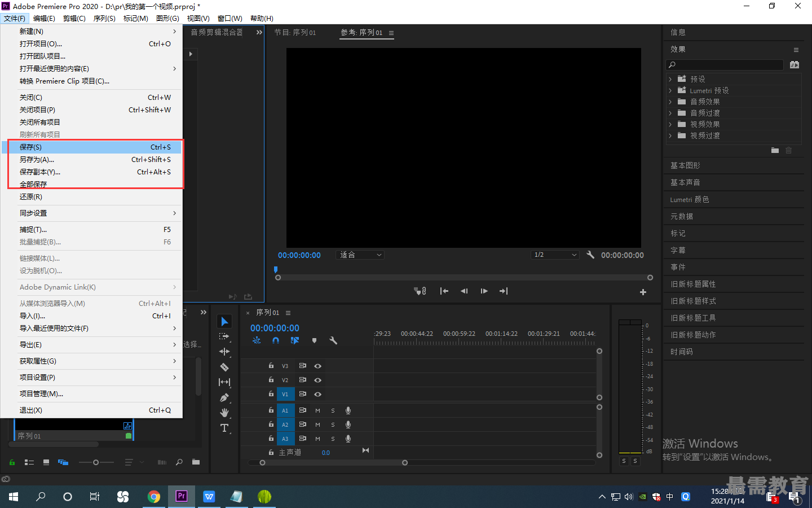Open the 基本图形 panel
812x508 pixels.
click(x=685, y=166)
